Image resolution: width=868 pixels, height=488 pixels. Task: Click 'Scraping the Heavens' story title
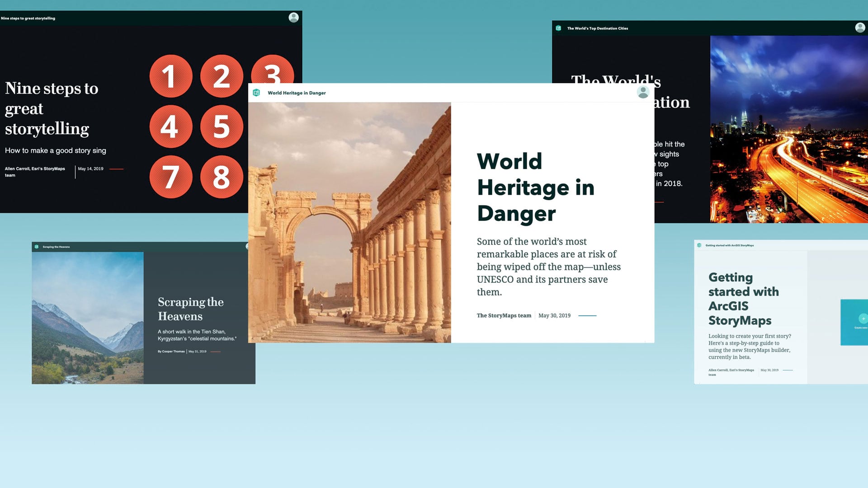tap(190, 309)
